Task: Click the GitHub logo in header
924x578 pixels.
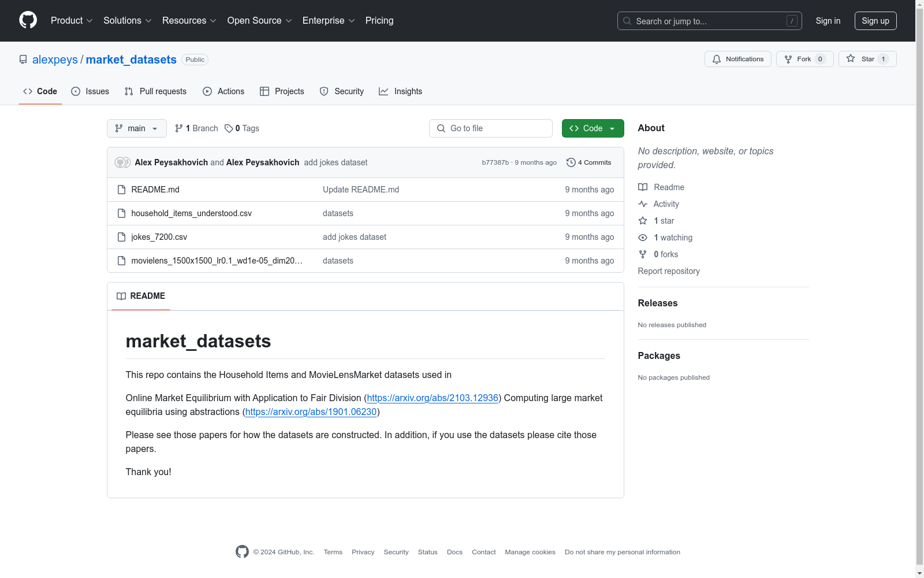Action: tap(28, 20)
